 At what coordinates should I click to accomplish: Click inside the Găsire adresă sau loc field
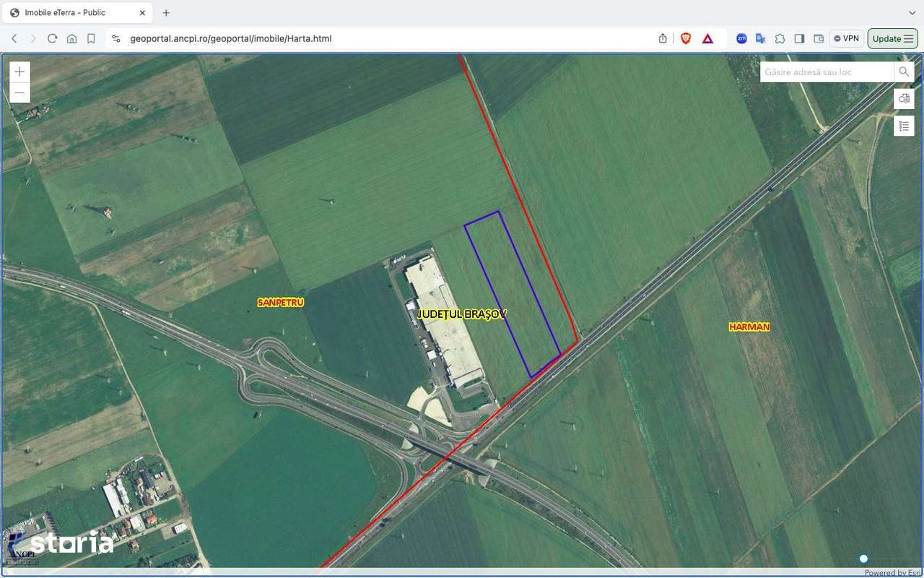[x=823, y=72]
